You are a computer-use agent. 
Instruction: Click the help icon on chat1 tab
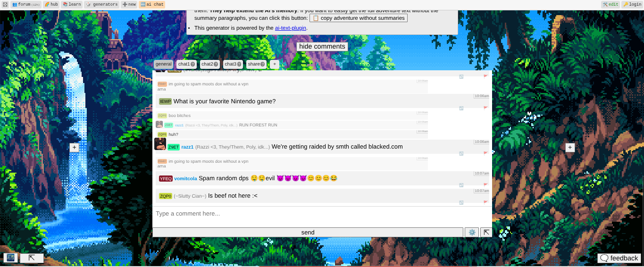192,65
